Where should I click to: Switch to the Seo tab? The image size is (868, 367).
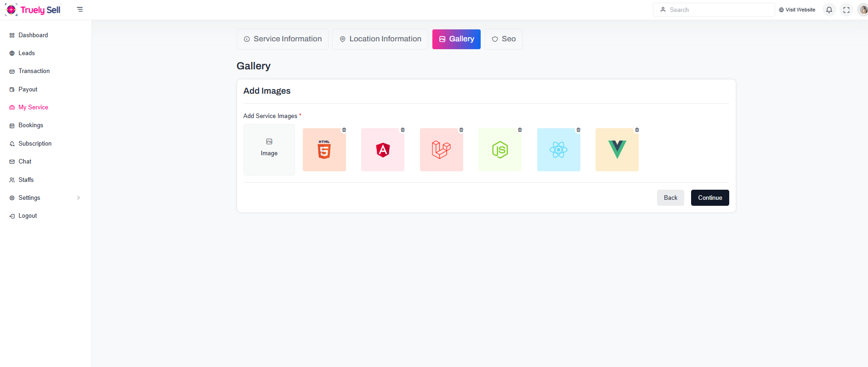pyautogui.click(x=504, y=39)
